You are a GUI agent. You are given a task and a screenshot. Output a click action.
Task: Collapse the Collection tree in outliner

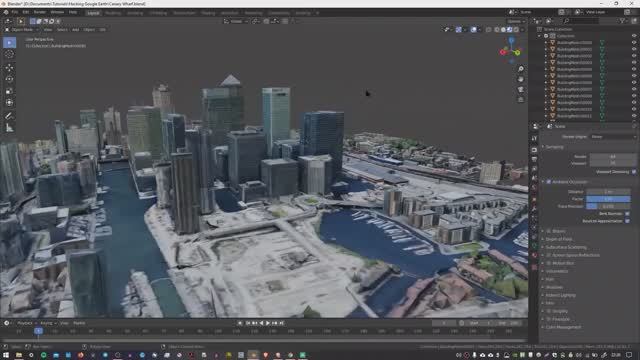[540, 36]
